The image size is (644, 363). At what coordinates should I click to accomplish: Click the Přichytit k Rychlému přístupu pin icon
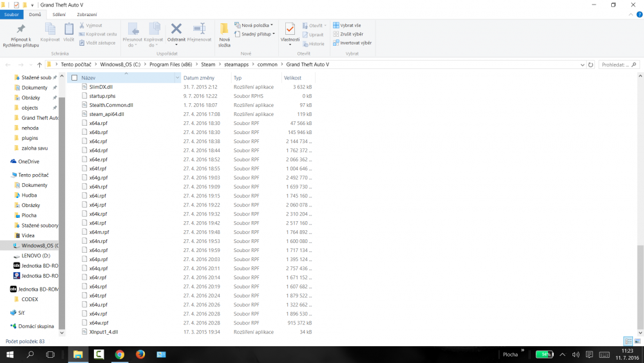coord(21,29)
